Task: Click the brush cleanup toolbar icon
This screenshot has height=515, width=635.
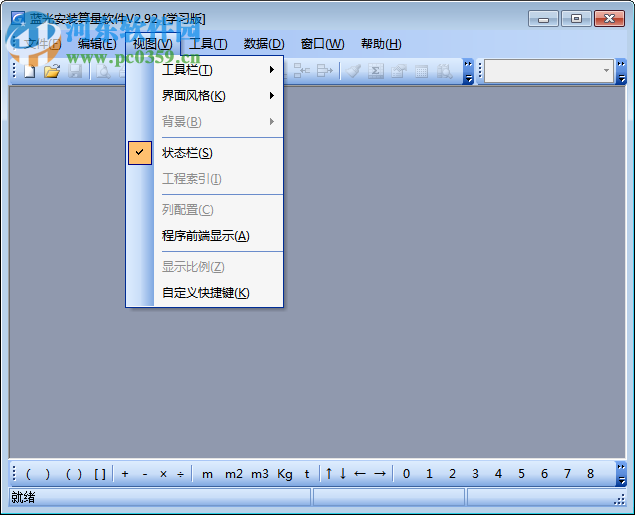Action: pos(354,72)
